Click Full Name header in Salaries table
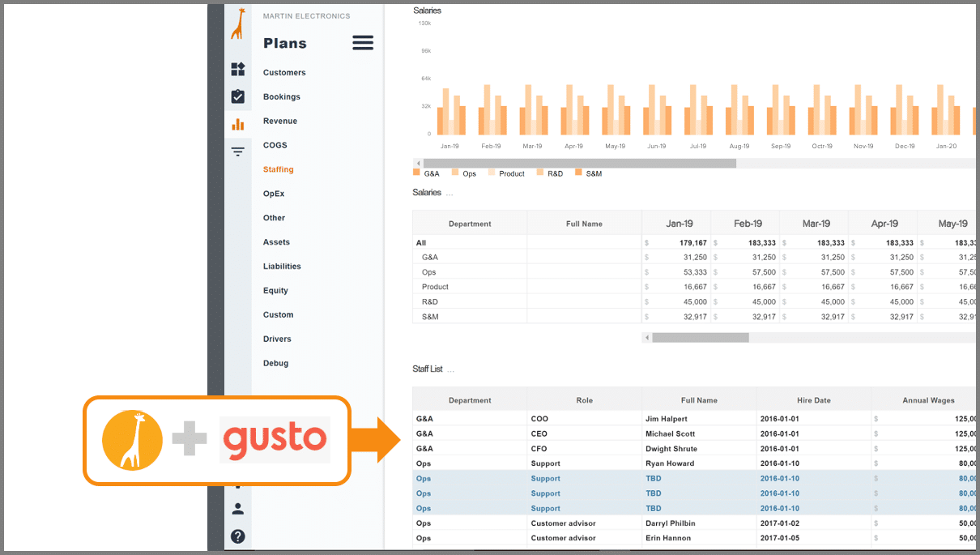Viewport: 980px width, 555px height. (x=584, y=224)
